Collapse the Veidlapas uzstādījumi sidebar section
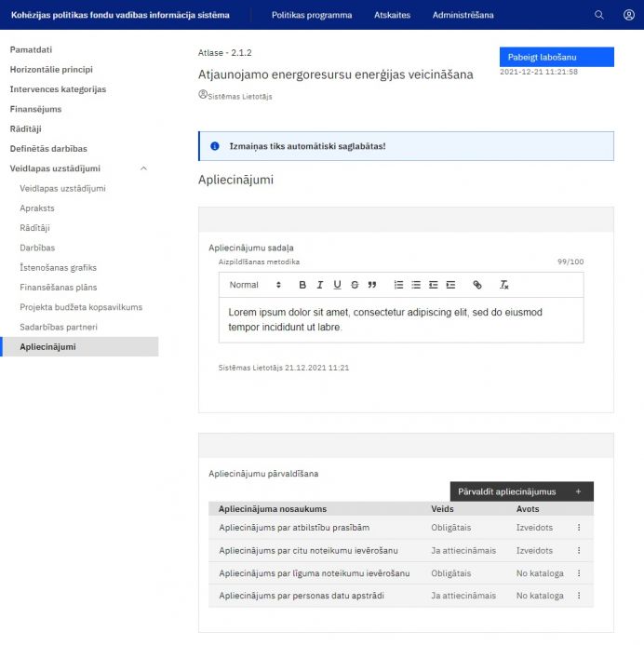The image size is (644, 645). (143, 168)
